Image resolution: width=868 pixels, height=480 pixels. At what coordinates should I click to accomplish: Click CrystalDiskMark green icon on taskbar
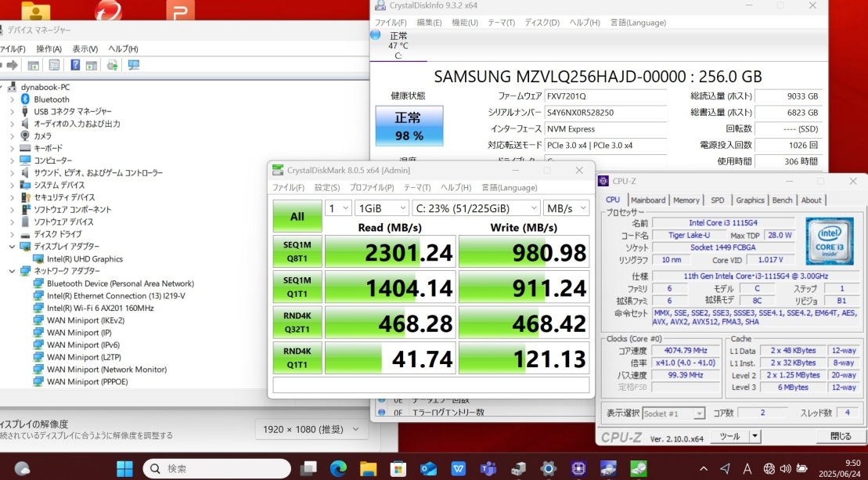click(638, 468)
